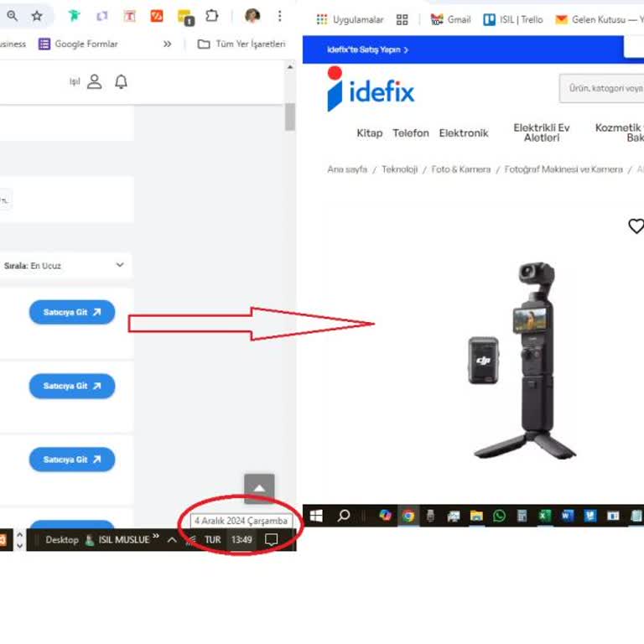The image size is (644, 644).
Task: Open the Action Center notification icon
Action: [272, 540]
